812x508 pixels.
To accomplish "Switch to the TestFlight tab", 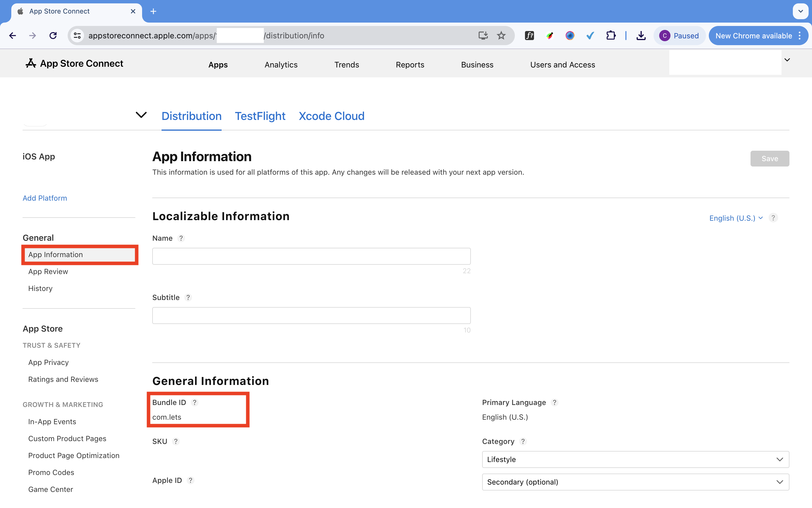I will (260, 116).
